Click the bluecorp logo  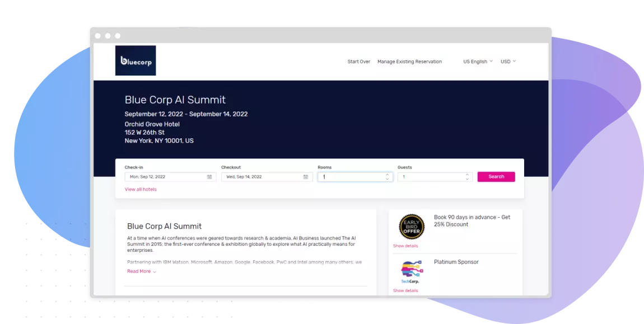(136, 60)
